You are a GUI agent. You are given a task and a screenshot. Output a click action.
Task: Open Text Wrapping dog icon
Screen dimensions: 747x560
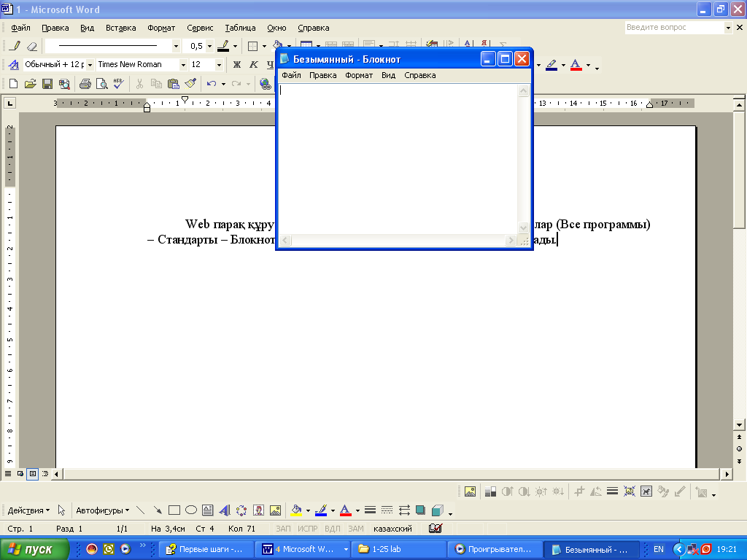[646, 491]
